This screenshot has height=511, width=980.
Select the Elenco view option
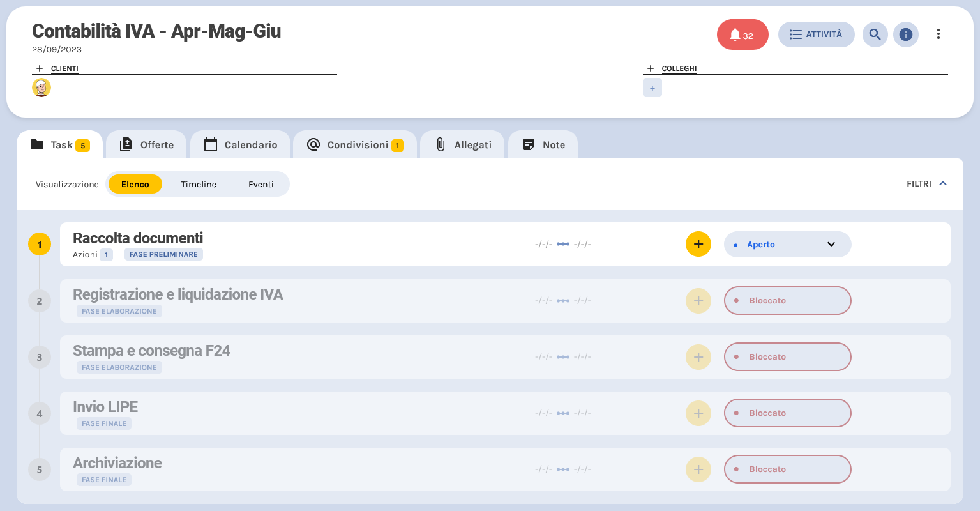pos(135,184)
